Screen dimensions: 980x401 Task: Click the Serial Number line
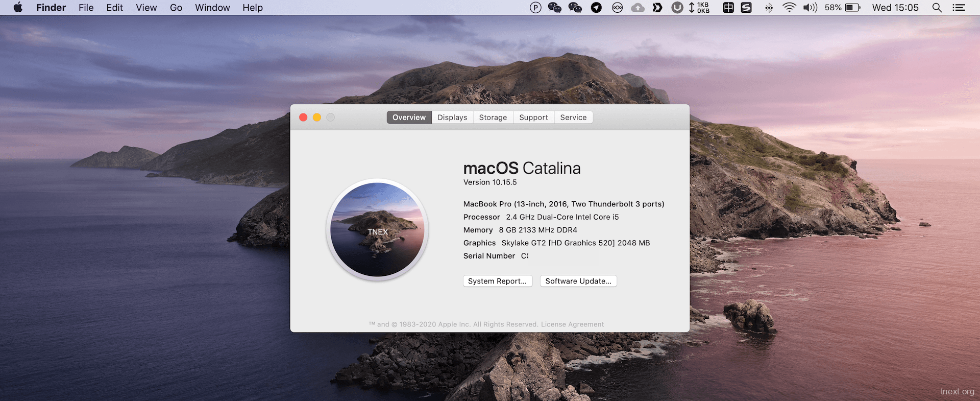(496, 256)
